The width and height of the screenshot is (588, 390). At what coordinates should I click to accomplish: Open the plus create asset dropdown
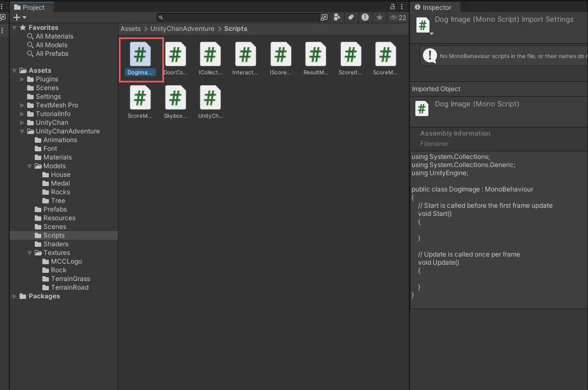20,17
